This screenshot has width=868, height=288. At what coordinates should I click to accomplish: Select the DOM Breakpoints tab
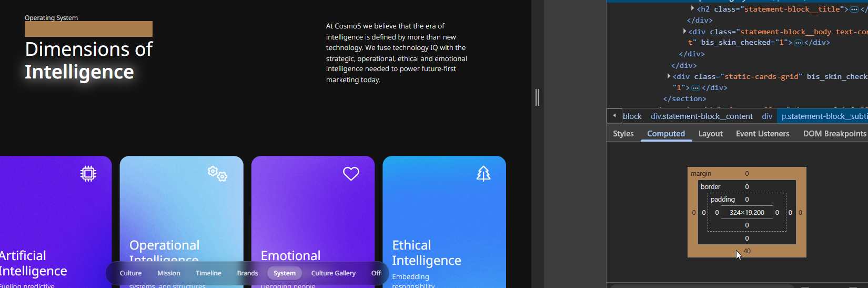coord(834,134)
